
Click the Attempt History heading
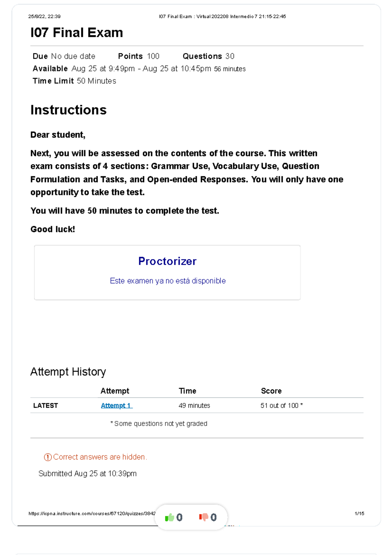point(68,372)
